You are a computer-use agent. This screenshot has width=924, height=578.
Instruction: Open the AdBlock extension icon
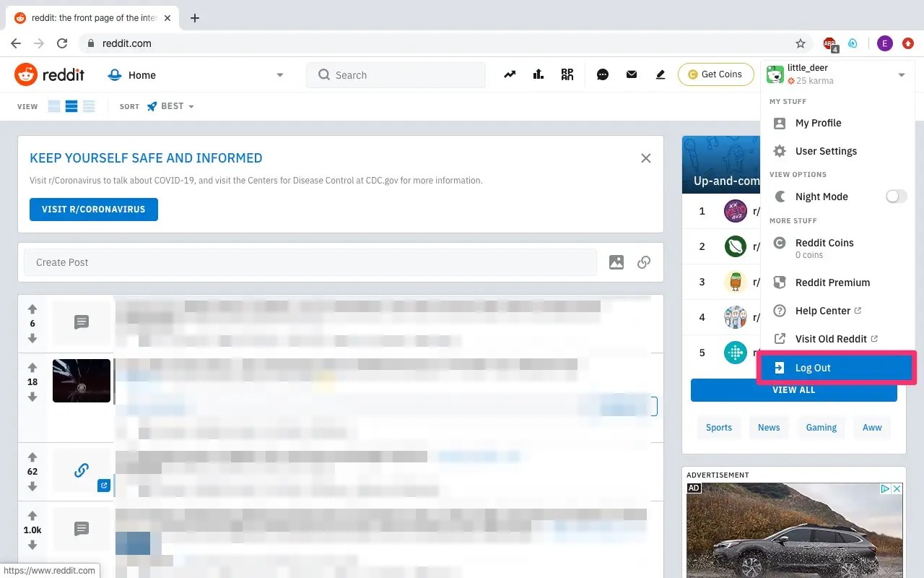pyautogui.click(x=831, y=44)
